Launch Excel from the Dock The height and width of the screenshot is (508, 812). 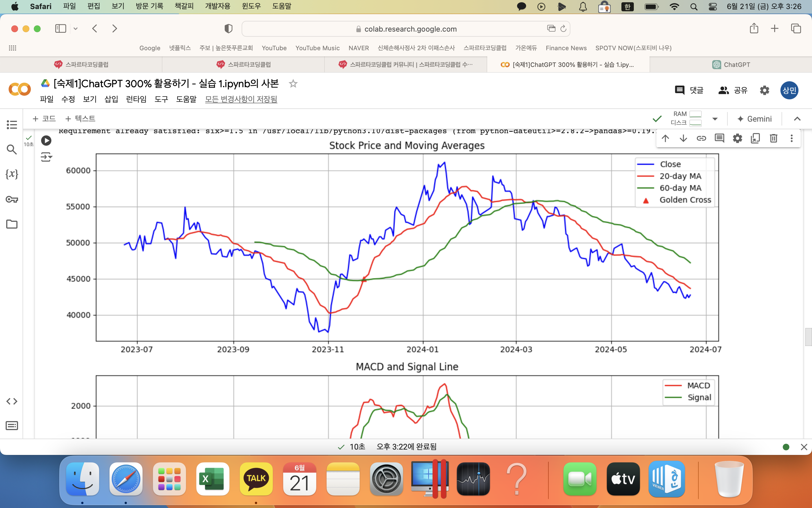pos(213,479)
